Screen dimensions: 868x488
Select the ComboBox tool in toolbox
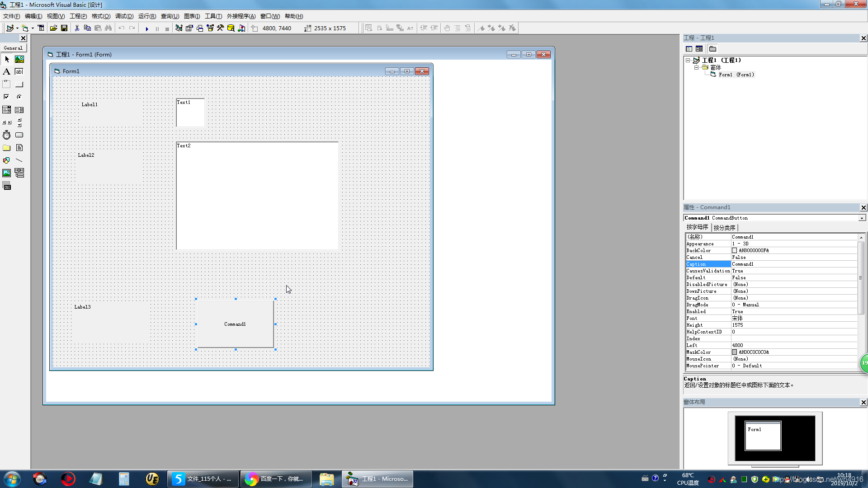[6, 110]
